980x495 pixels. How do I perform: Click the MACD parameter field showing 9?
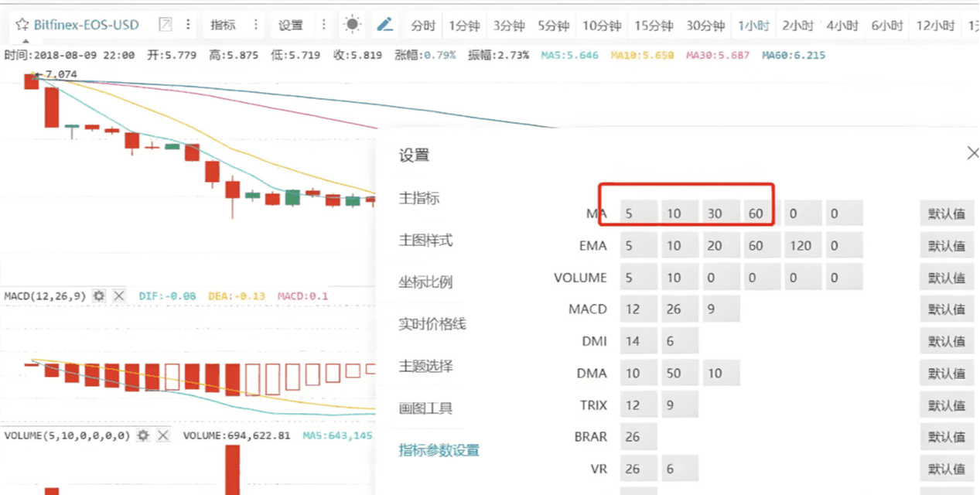click(721, 309)
